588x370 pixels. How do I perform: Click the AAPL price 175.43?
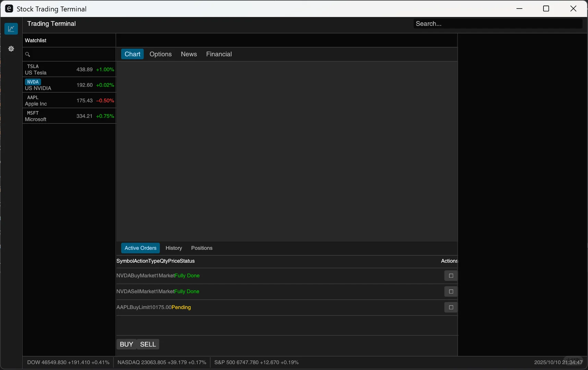pyautogui.click(x=85, y=101)
